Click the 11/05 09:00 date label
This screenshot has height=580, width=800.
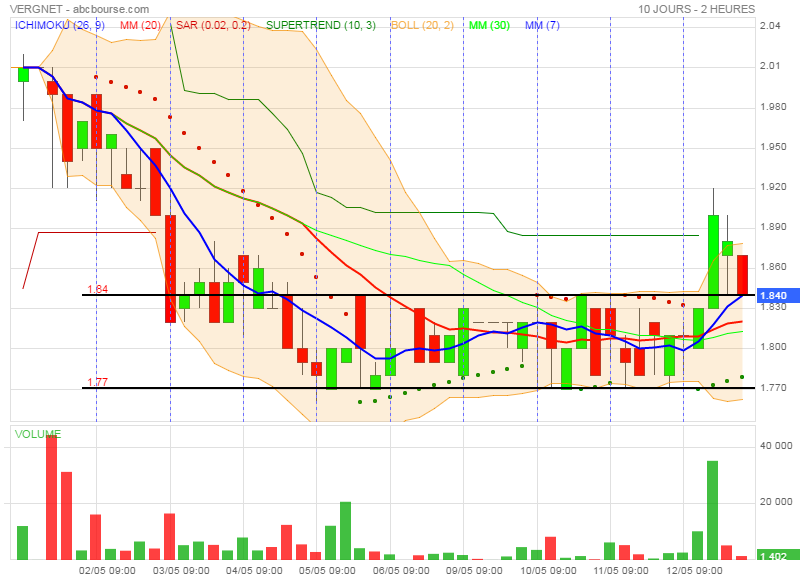tap(621, 570)
